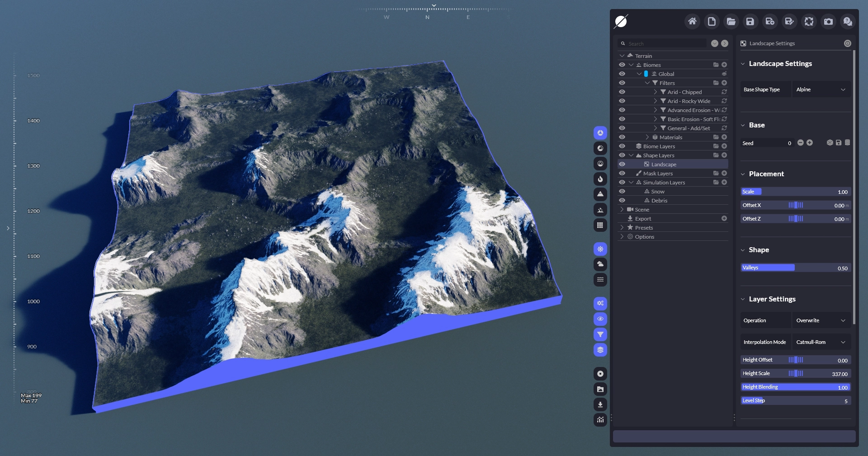Hide the Snow simulation layer
The width and height of the screenshot is (868, 456).
point(622,191)
